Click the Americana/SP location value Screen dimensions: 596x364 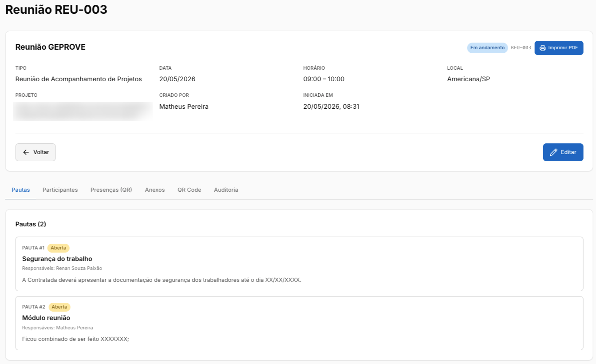point(469,79)
